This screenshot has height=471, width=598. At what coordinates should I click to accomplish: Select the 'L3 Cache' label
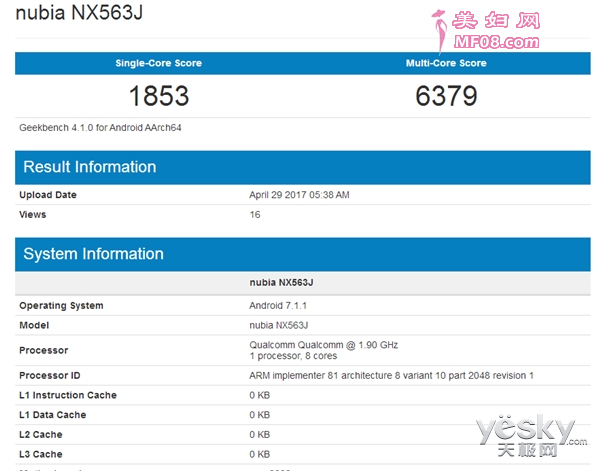[40, 454]
